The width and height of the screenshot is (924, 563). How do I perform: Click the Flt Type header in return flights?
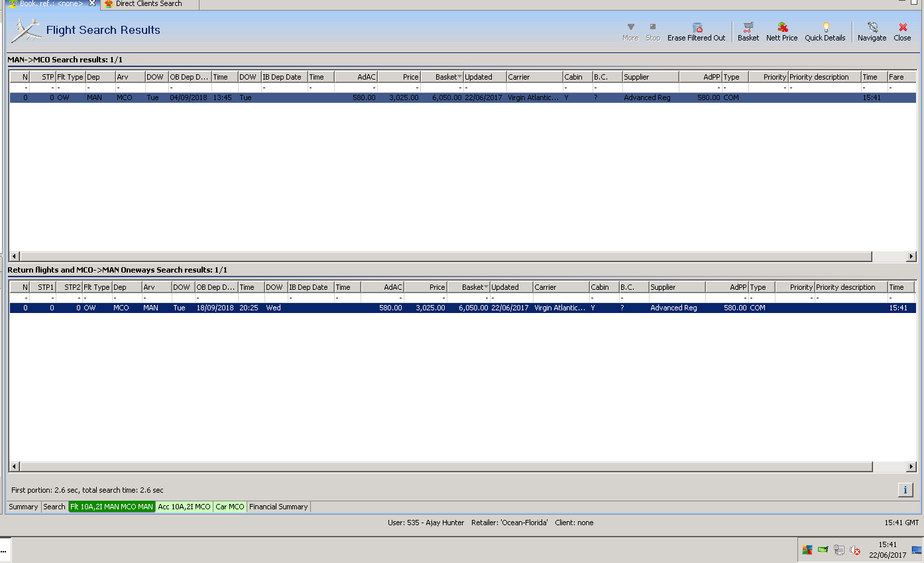pyautogui.click(x=97, y=287)
